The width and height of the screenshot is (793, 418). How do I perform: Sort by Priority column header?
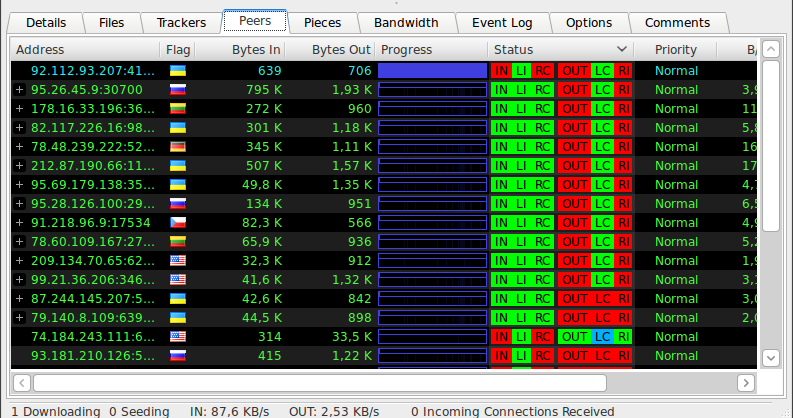[676, 50]
